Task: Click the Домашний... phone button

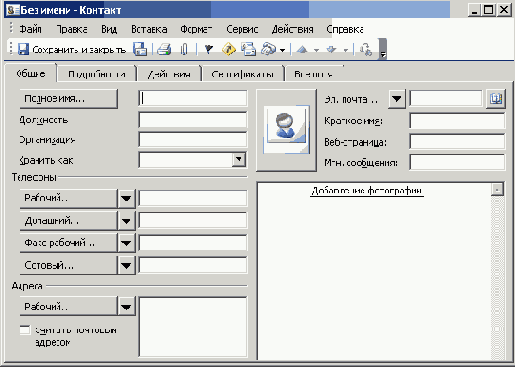Action: pyautogui.click(x=68, y=221)
